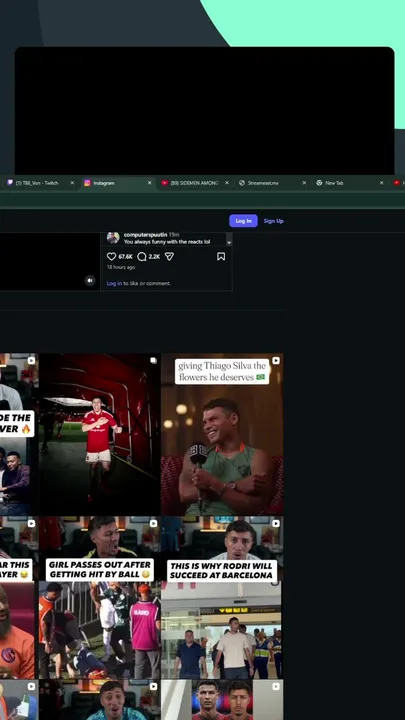The height and width of the screenshot is (720, 405).
Task: Click the comments scroll down arrow
Action: pyautogui.click(x=229, y=242)
